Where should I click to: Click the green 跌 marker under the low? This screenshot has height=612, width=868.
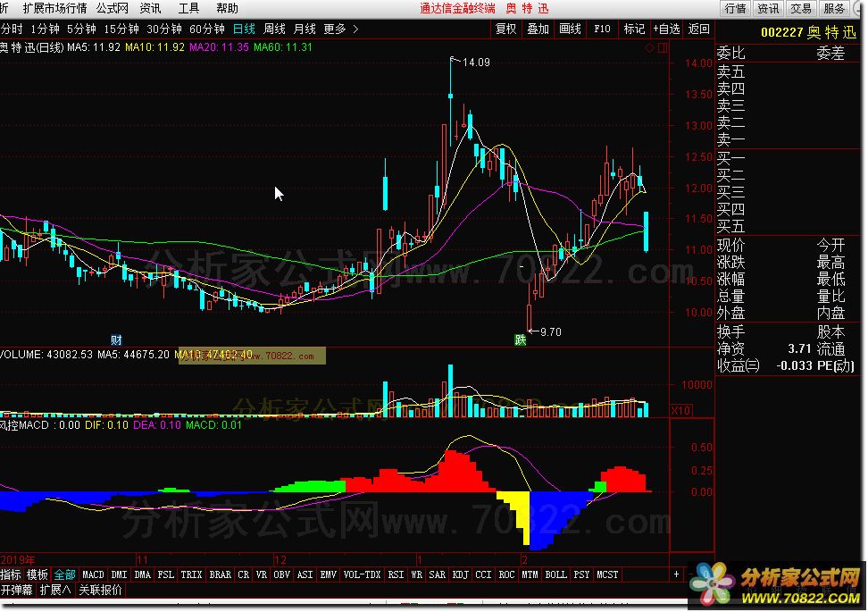click(521, 340)
